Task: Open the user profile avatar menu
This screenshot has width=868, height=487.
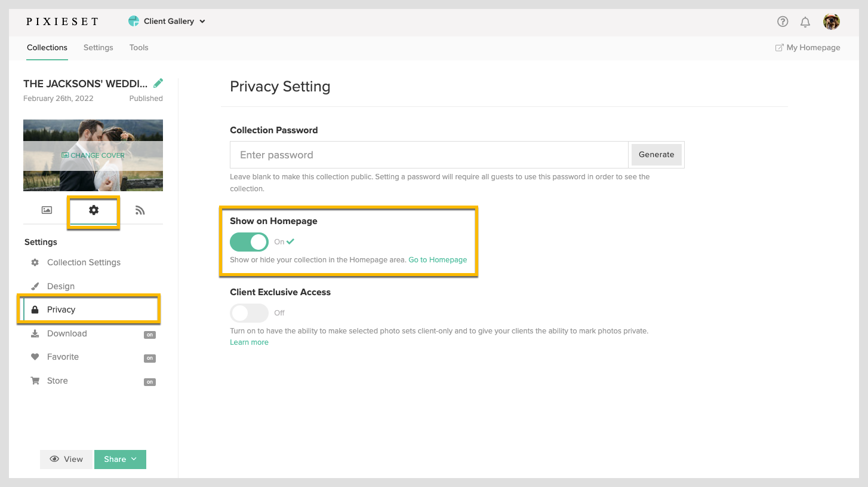Action: [832, 22]
